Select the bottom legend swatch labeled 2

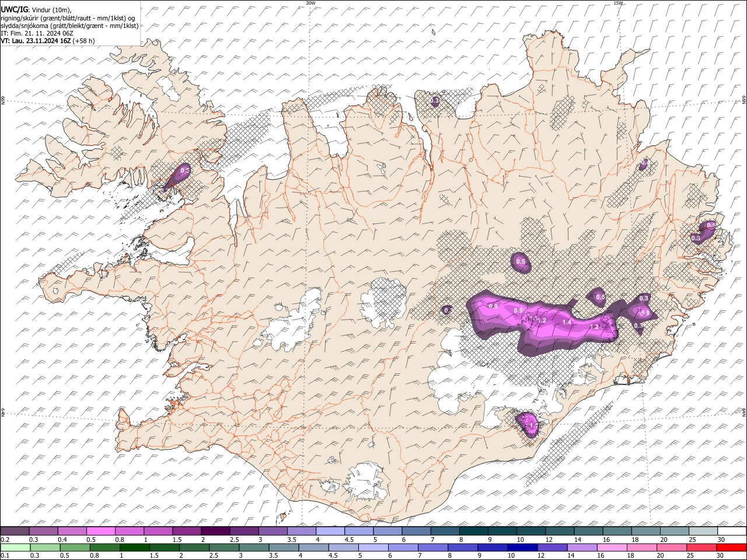[x=194, y=547]
